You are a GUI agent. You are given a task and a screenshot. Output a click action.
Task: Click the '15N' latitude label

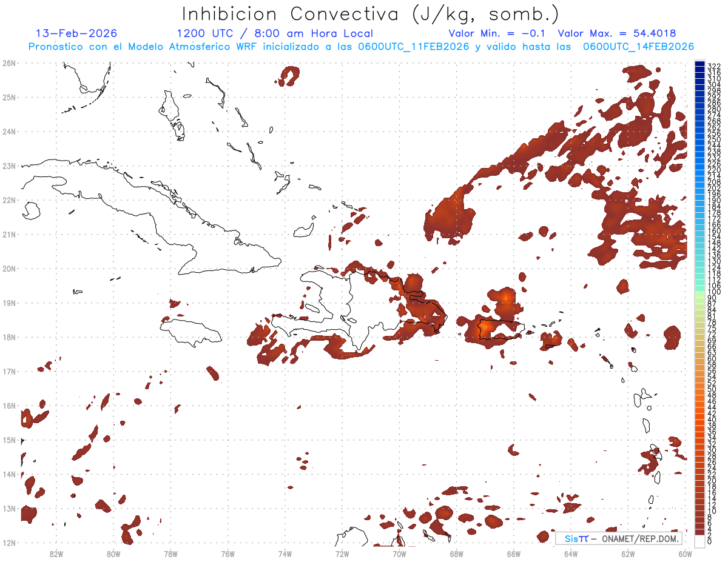tap(8, 440)
